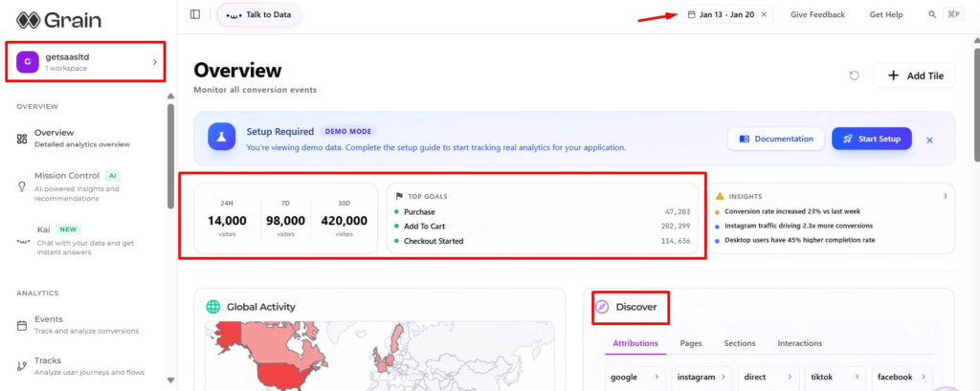Image resolution: width=980 pixels, height=391 pixels.
Task: Click the refresh icon beside Add Tile
Action: click(x=854, y=76)
